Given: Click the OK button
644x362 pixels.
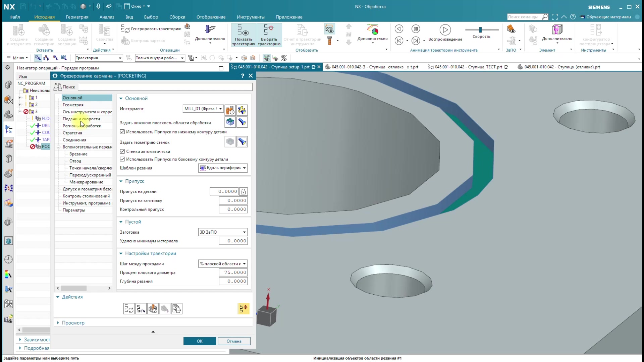Looking at the screenshot, I should click(x=200, y=341).
